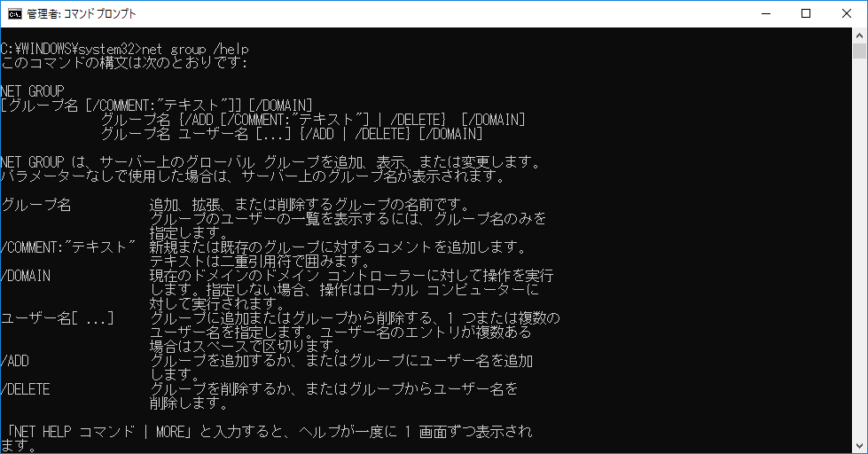868x454 pixels.
Task: Click the scrollbar up arrow
Action: click(859, 35)
